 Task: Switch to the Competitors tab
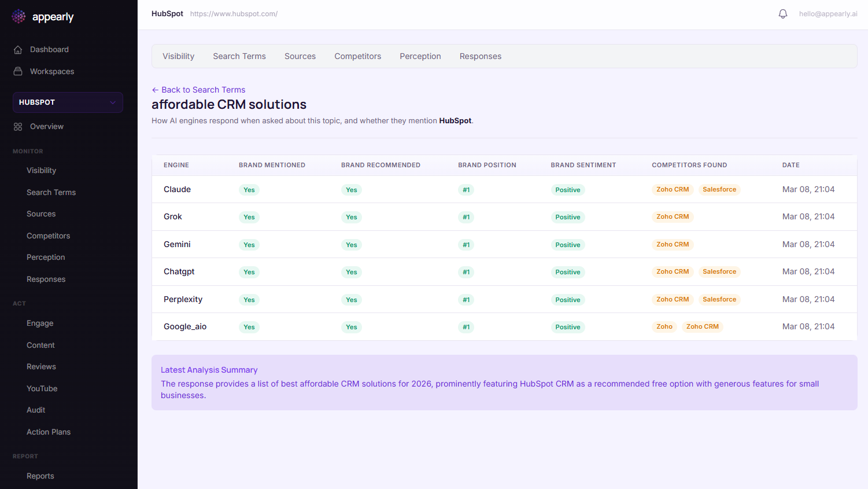[357, 56]
